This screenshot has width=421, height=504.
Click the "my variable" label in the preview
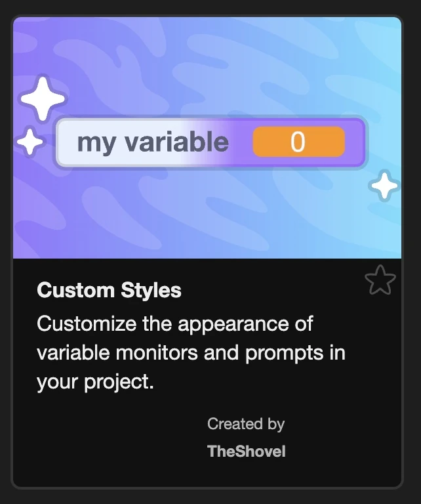pos(153,142)
